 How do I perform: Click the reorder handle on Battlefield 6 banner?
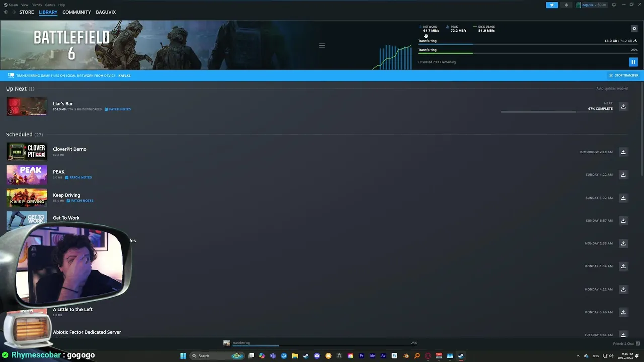click(x=322, y=45)
